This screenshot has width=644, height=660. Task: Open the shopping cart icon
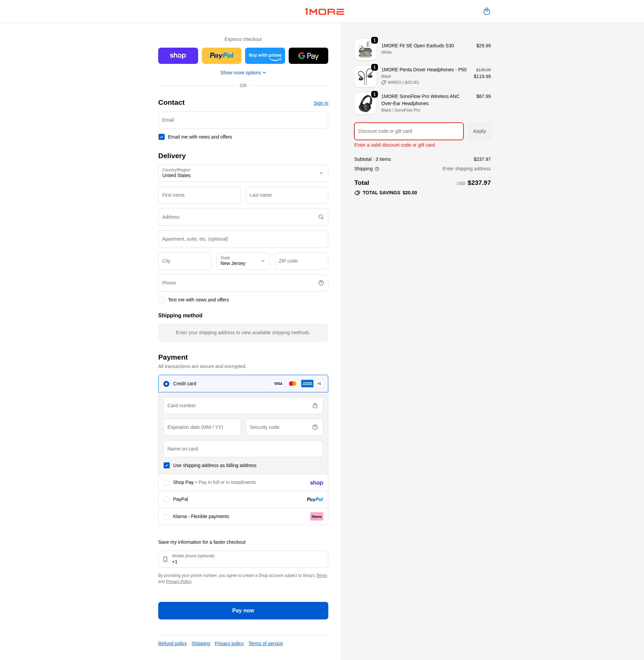pyautogui.click(x=487, y=11)
